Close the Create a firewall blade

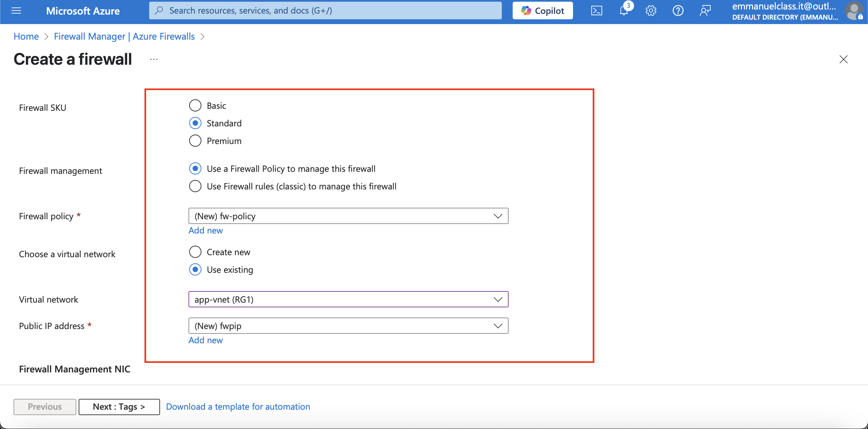point(844,59)
